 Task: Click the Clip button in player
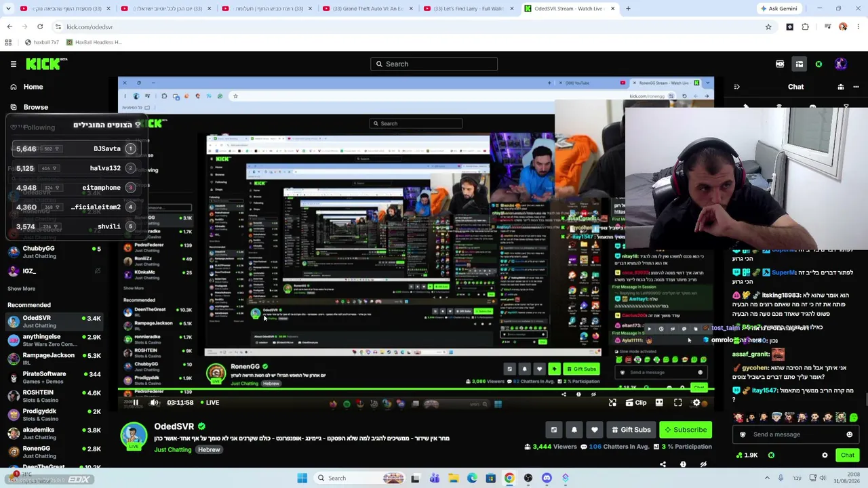click(x=636, y=403)
